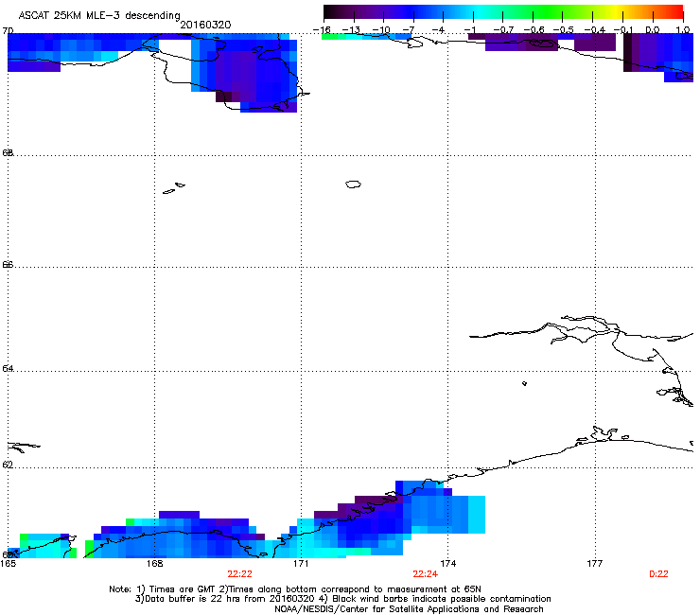Click the 0.0 color scale label

[653, 30]
